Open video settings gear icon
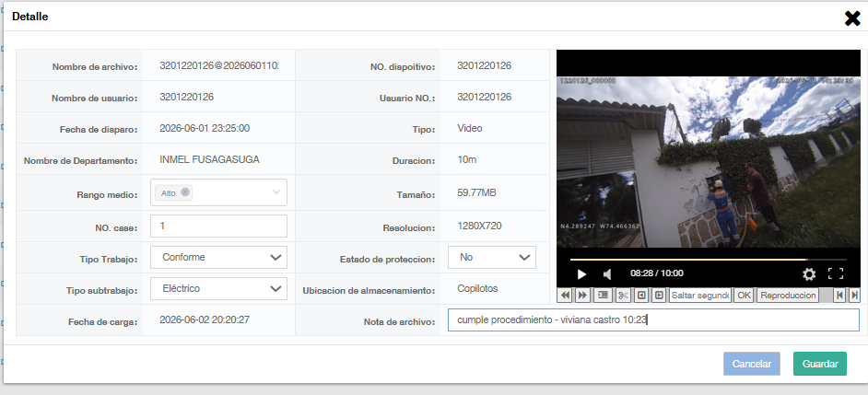Screen dimensions: 868x395 tap(809, 273)
